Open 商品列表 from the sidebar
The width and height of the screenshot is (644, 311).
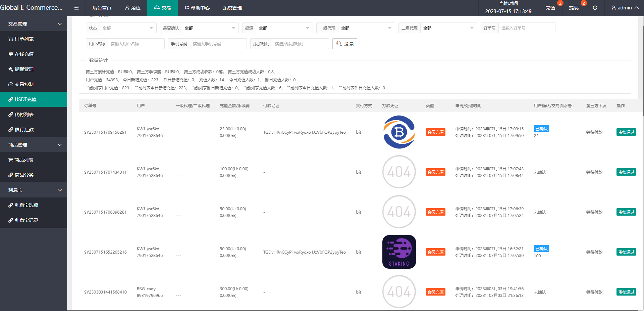coord(24,160)
